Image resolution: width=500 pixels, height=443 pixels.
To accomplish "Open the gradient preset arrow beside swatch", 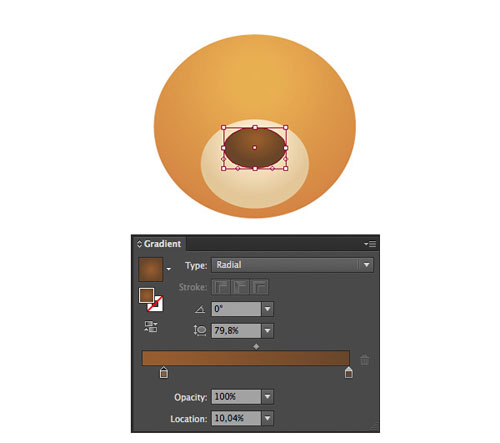I will [x=169, y=269].
